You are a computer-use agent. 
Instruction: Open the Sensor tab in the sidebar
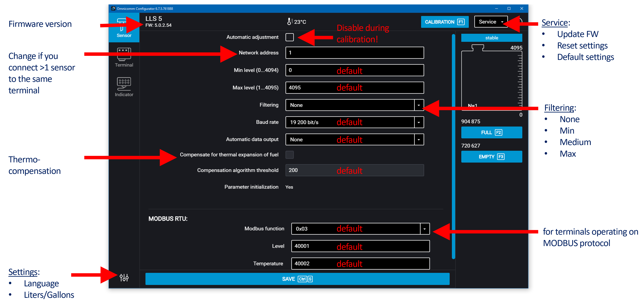124,28
